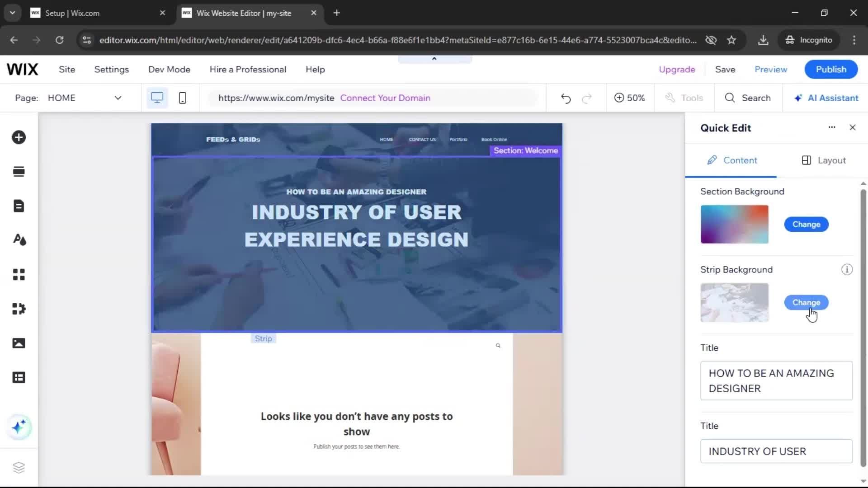The height and width of the screenshot is (488, 868).
Task: Launch the AI sparkle sidebar button
Action: [19, 427]
